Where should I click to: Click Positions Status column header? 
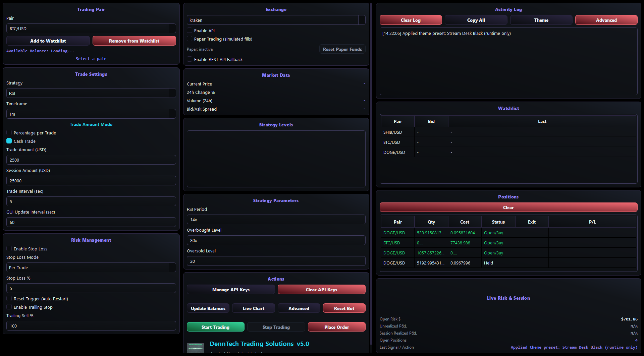pyautogui.click(x=498, y=222)
